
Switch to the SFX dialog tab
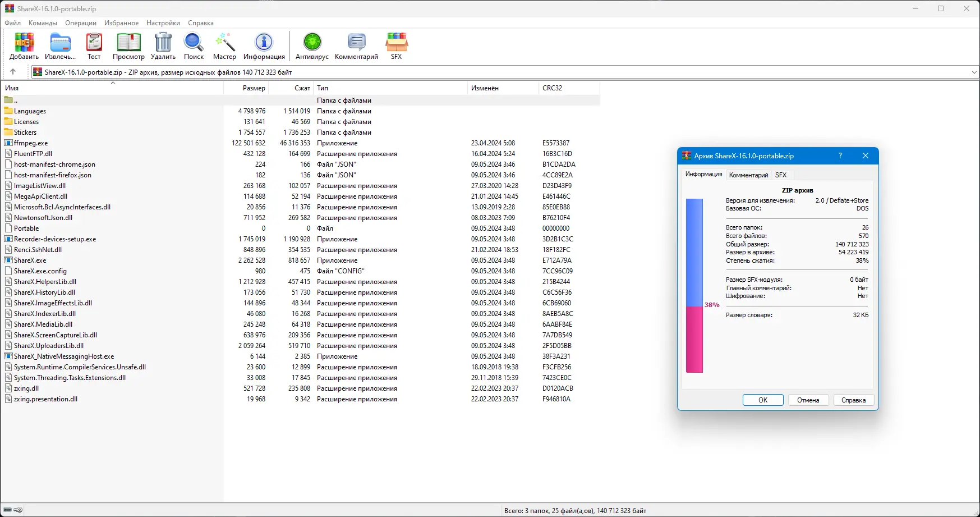pos(781,175)
